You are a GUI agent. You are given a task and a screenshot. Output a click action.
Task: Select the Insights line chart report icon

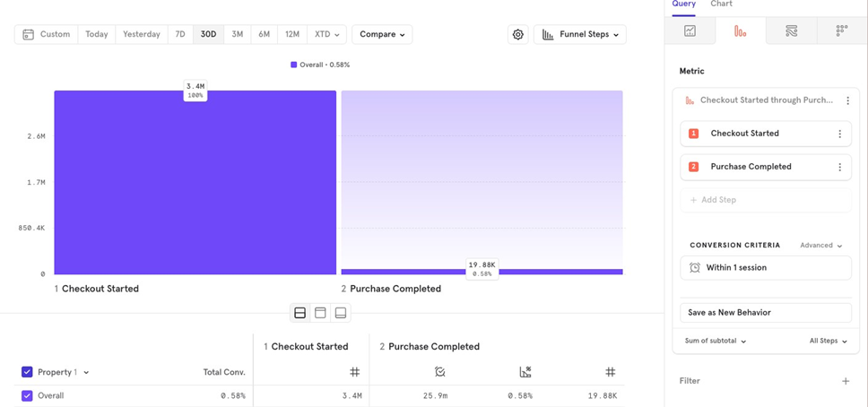click(x=690, y=30)
